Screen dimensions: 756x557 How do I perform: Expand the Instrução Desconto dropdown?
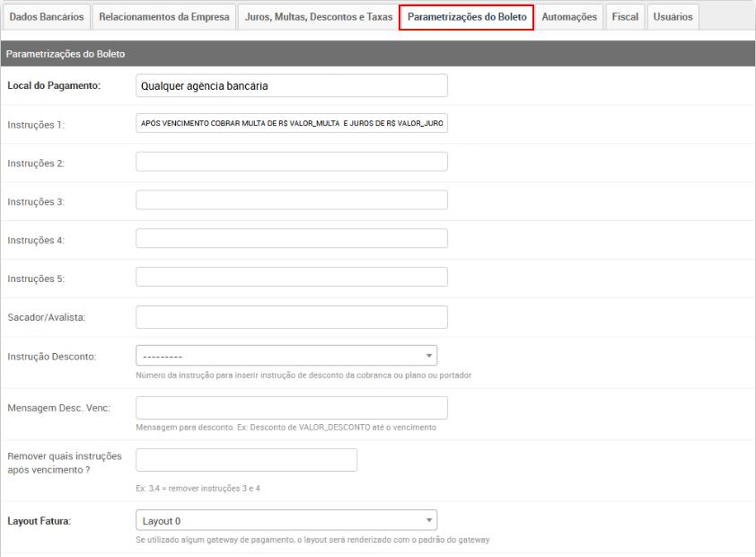[x=286, y=356]
